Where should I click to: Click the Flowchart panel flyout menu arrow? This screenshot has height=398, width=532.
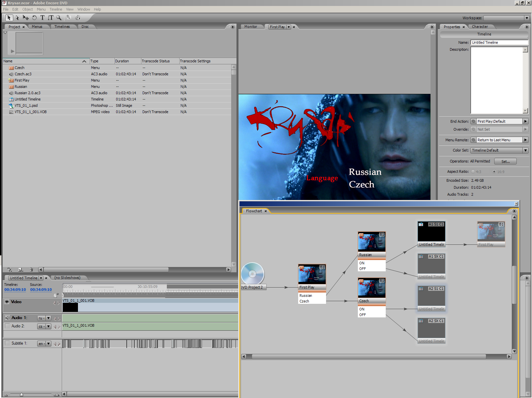click(x=514, y=211)
